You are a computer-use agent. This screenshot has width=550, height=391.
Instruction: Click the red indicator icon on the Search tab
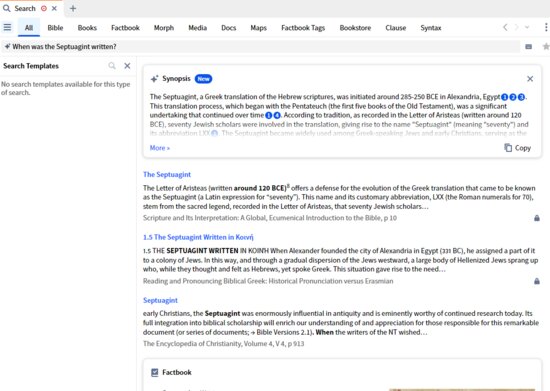[x=44, y=8]
